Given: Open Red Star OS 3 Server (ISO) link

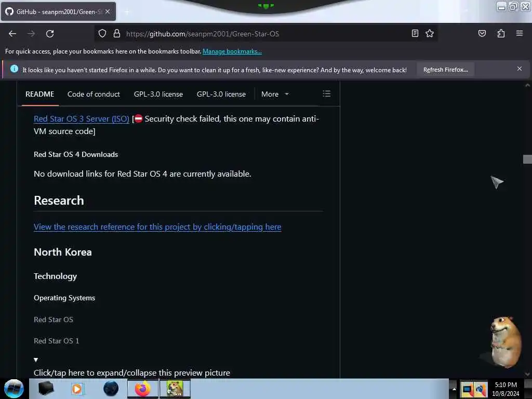Looking at the screenshot, I should (82, 119).
